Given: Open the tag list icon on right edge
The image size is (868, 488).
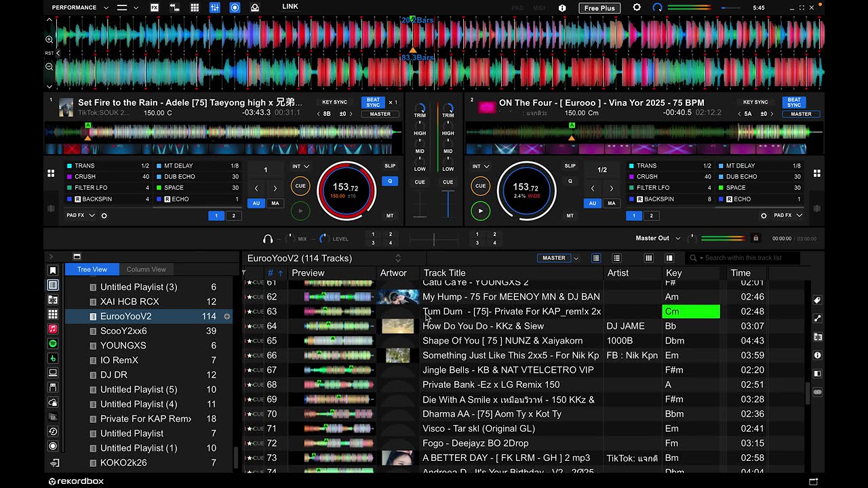Looking at the screenshot, I should click(x=817, y=300).
